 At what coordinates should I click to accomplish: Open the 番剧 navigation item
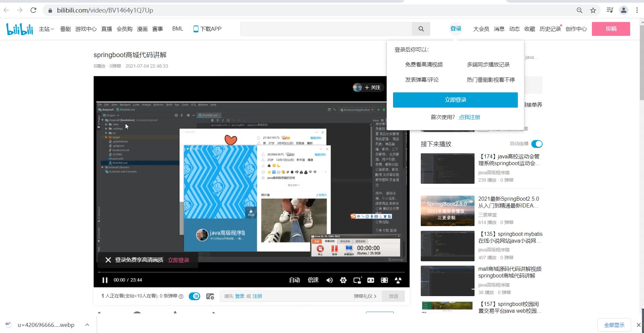[65, 29]
